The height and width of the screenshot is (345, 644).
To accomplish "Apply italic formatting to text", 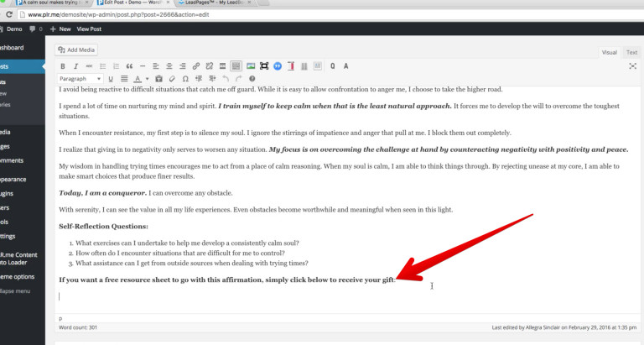I will (76, 66).
